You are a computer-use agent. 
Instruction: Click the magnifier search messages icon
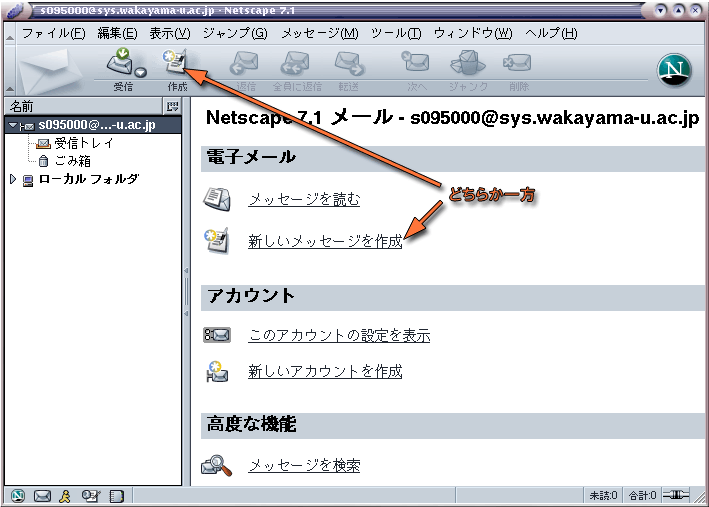217,465
